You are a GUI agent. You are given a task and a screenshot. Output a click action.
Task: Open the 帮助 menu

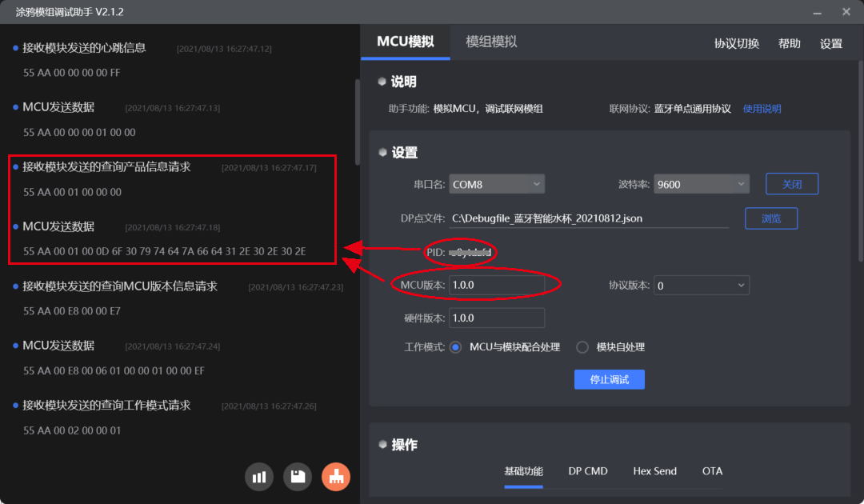[x=789, y=43]
